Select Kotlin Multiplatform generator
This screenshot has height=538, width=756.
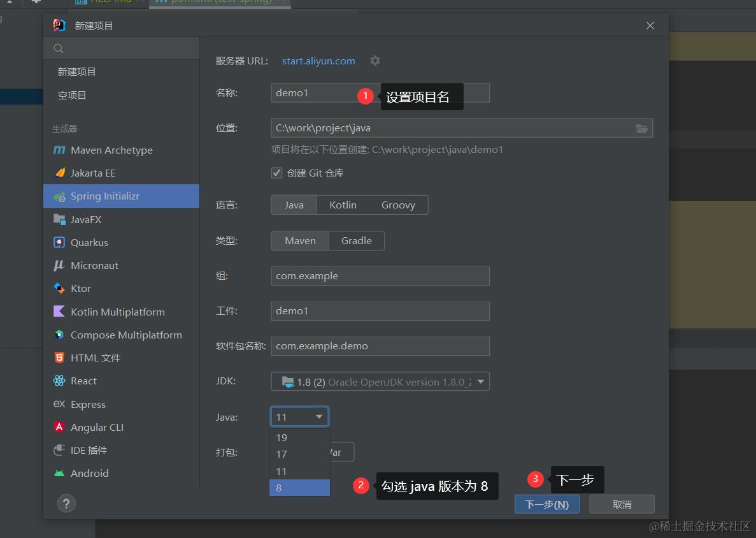click(121, 312)
